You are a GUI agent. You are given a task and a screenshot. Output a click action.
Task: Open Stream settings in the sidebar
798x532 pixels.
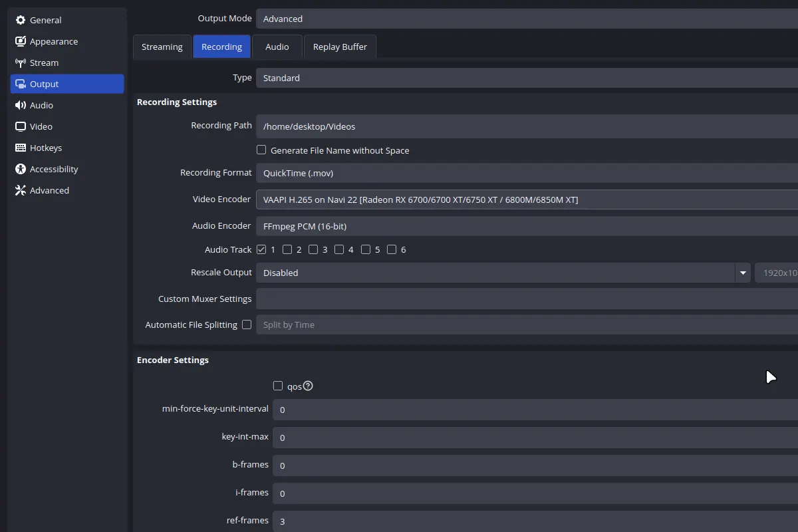tap(45, 63)
